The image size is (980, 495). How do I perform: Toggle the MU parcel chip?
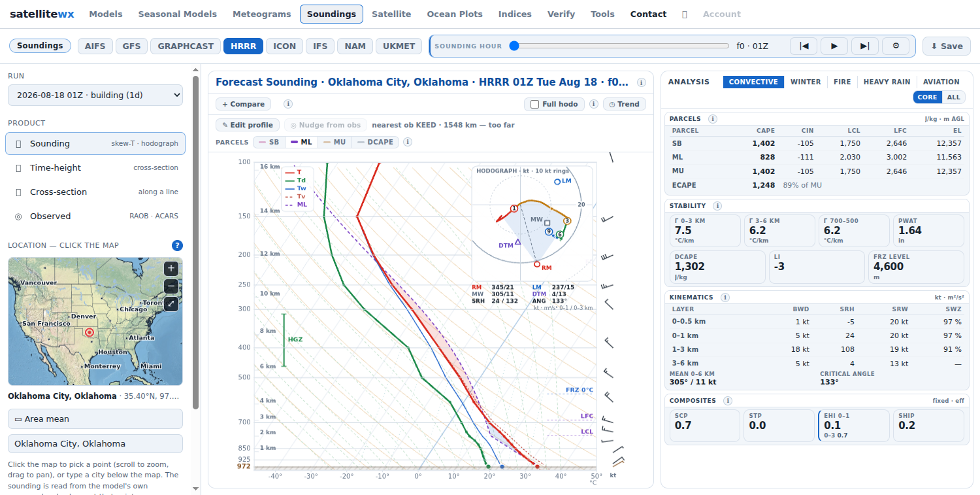(335, 142)
